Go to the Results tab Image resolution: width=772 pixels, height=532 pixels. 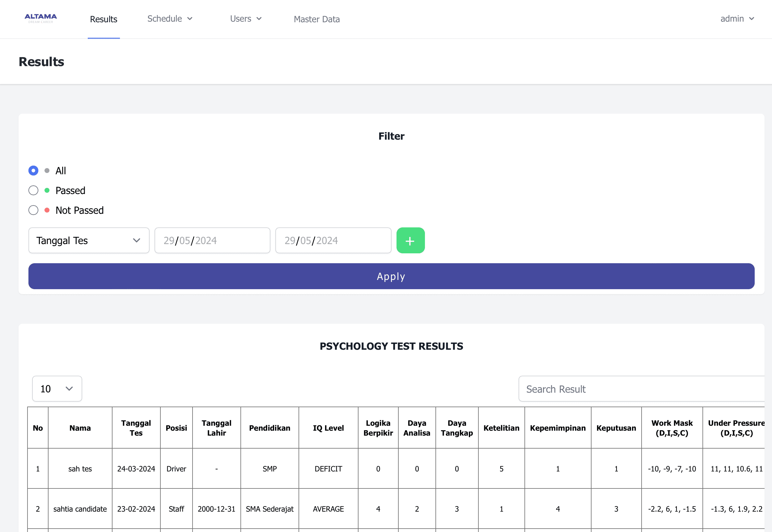tap(104, 19)
